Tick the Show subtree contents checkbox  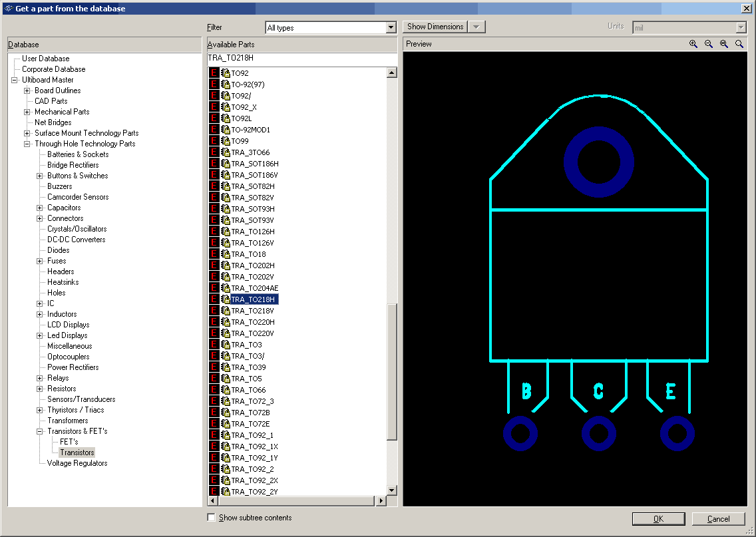coord(211,517)
